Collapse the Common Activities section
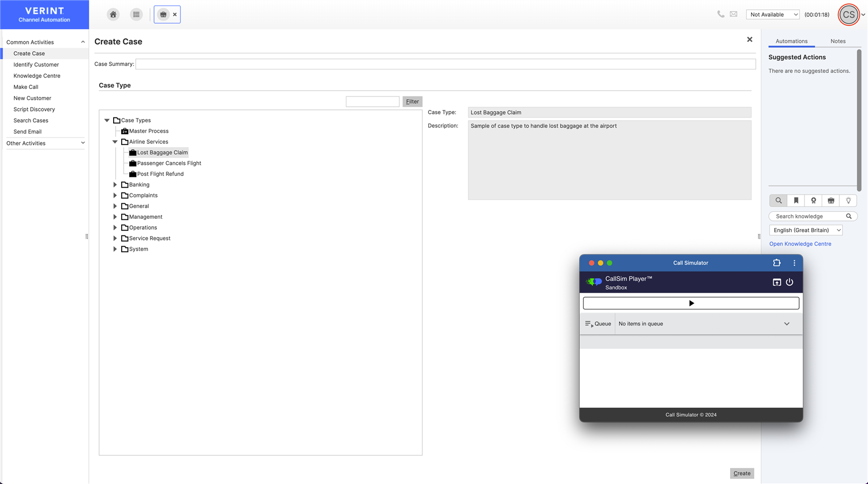 pyautogui.click(x=82, y=42)
